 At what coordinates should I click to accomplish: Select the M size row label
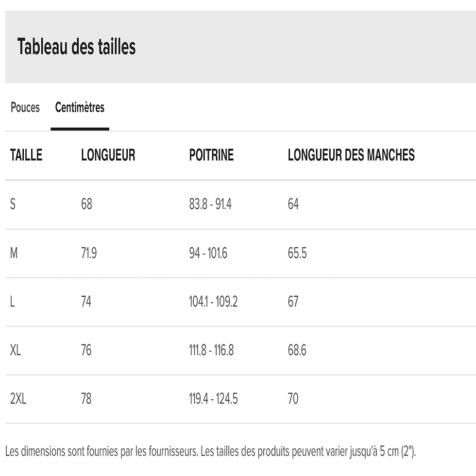point(14,253)
